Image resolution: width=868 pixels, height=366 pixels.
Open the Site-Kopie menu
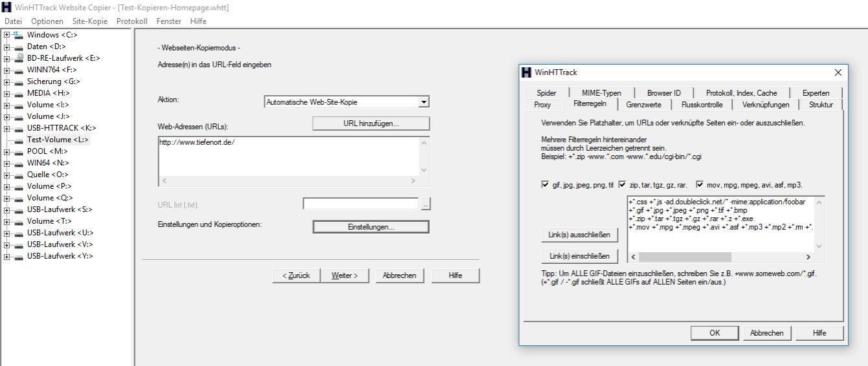(90, 21)
